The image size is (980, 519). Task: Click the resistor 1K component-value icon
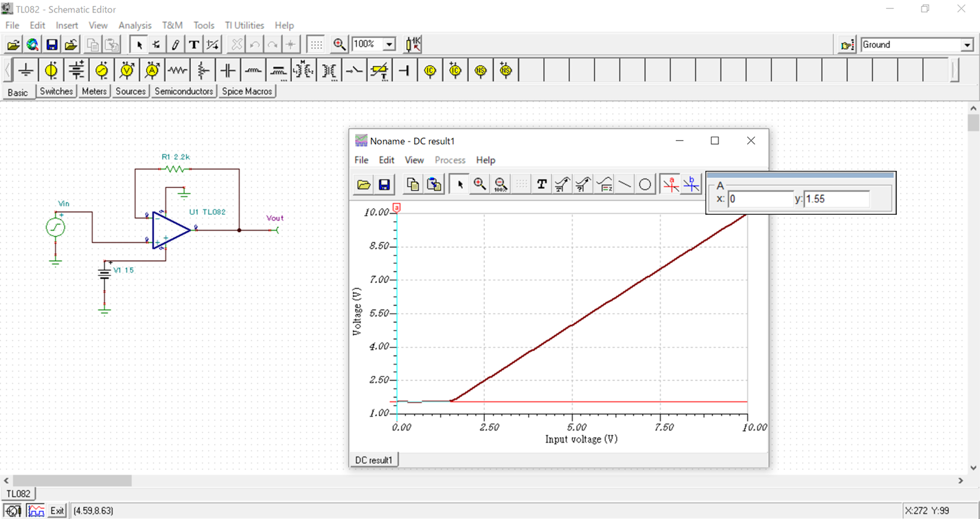point(413,45)
